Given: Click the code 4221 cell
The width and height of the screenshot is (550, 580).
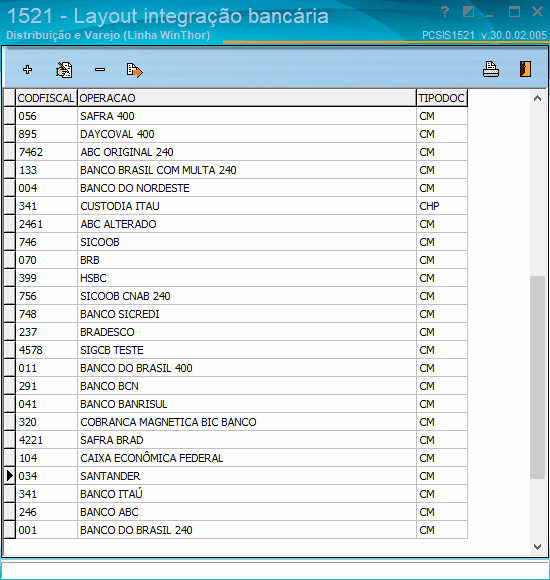Looking at the screenshot, I should 46,440.
